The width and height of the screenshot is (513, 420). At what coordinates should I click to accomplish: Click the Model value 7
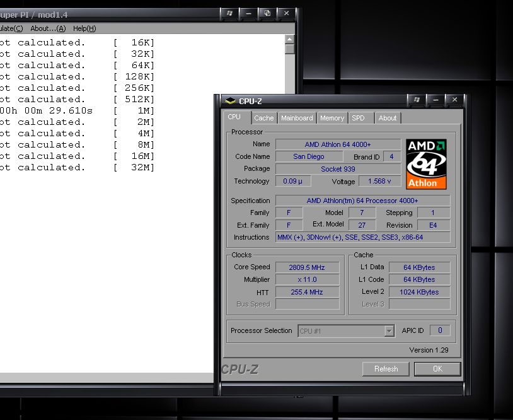(x=362, y=213)
